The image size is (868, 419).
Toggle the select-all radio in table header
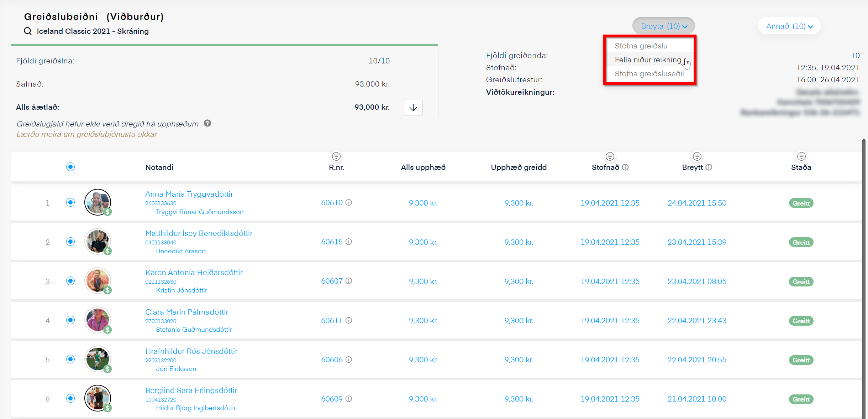click(x=70, y=167)
